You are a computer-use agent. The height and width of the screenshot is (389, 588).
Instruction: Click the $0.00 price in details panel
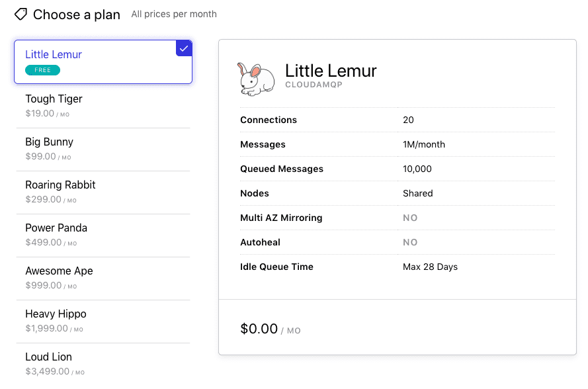point(259,329)
